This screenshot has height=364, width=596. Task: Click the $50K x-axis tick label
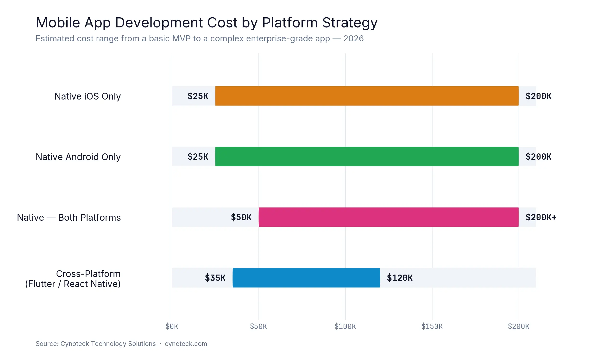click(x=259, y=326)
